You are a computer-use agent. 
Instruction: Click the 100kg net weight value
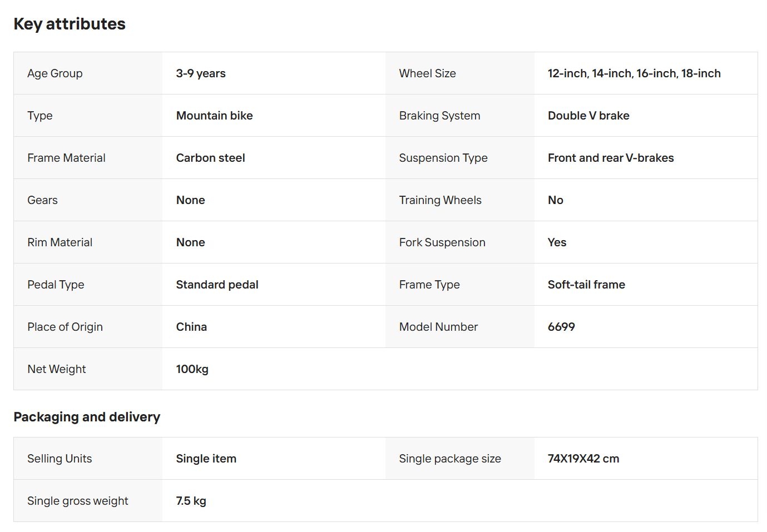[x=192, y=369]
